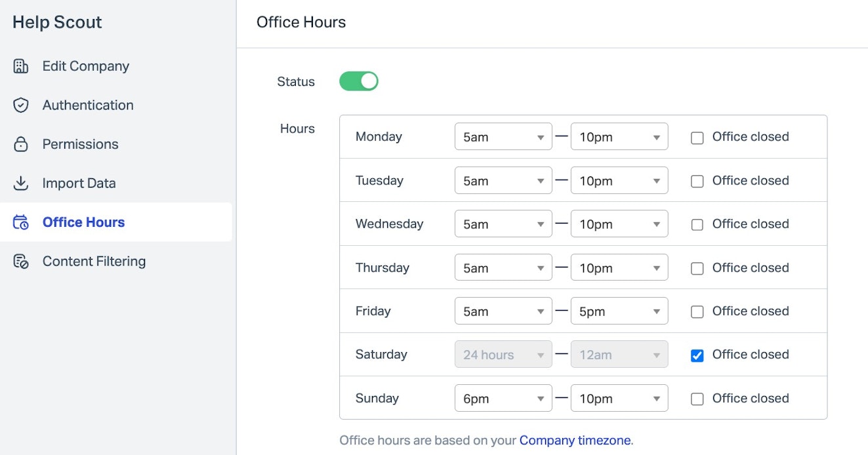The width and height of the screenshot is (868, 455).
Task: Click the Wednesday row label
Action: point(390,224)
